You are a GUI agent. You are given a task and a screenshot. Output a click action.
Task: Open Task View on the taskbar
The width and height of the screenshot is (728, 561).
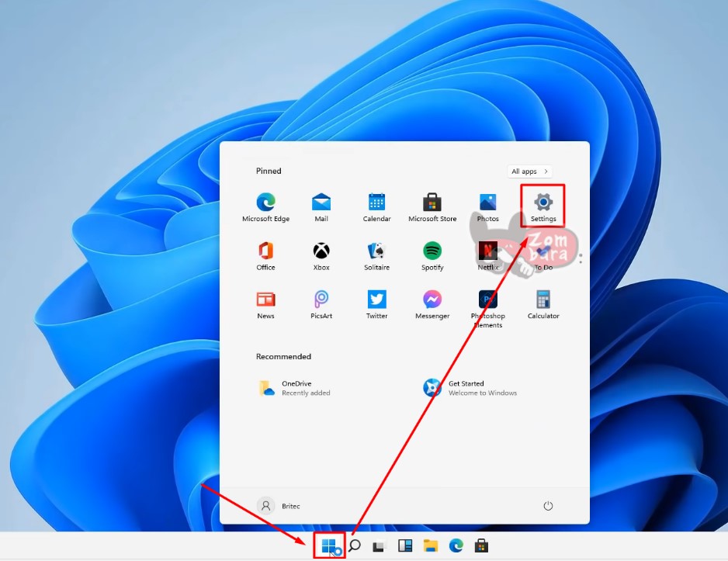[380, 546]
